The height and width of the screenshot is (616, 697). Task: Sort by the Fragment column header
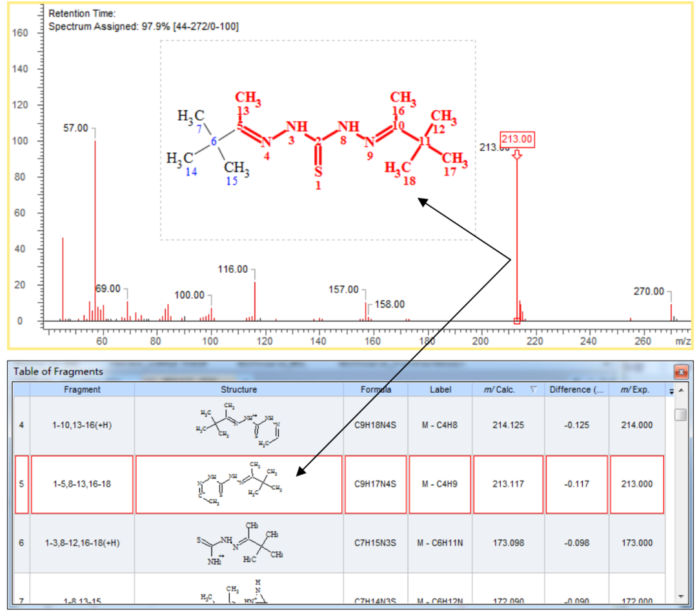(82, 390)
